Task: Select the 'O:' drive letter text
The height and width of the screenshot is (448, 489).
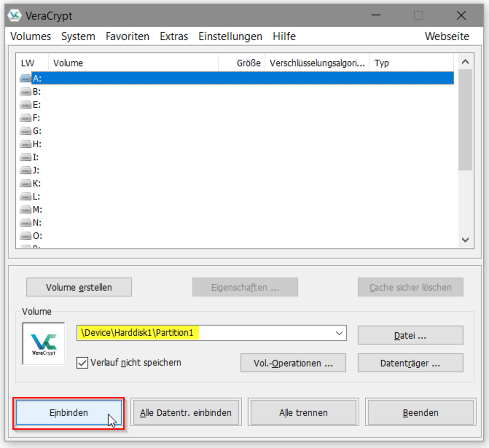Action: (37, 236)
